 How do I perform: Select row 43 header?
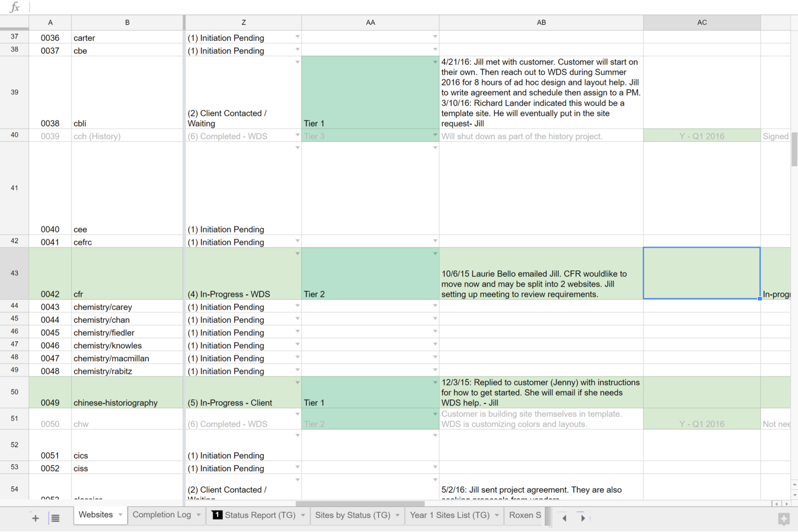point(14,273)
